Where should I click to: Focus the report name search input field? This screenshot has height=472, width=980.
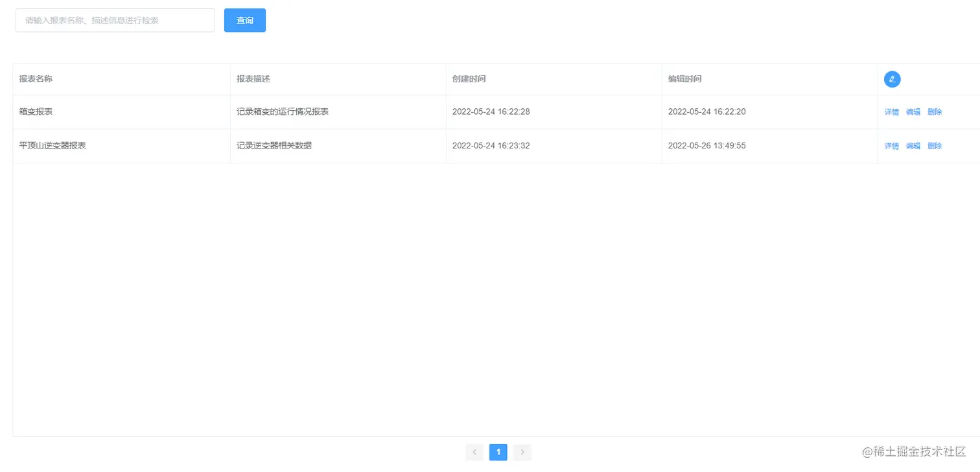(115, 20)
